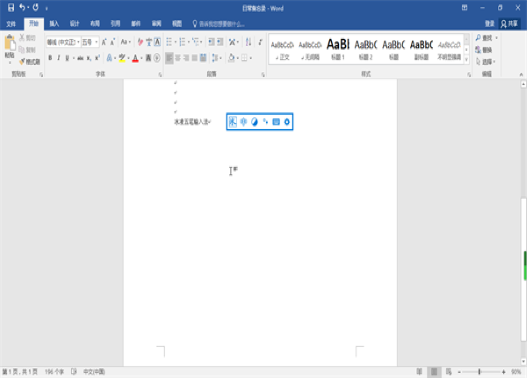Click the center align icon
This screenshot has width=527, height=378.
[x=178, y=58]
